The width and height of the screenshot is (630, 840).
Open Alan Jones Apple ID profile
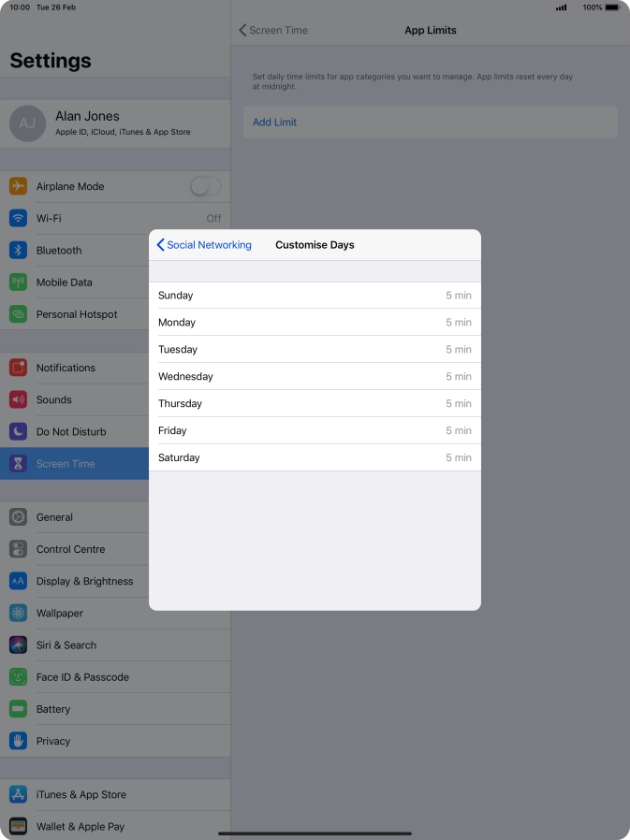pyautogui.click(x=114, y=123)
